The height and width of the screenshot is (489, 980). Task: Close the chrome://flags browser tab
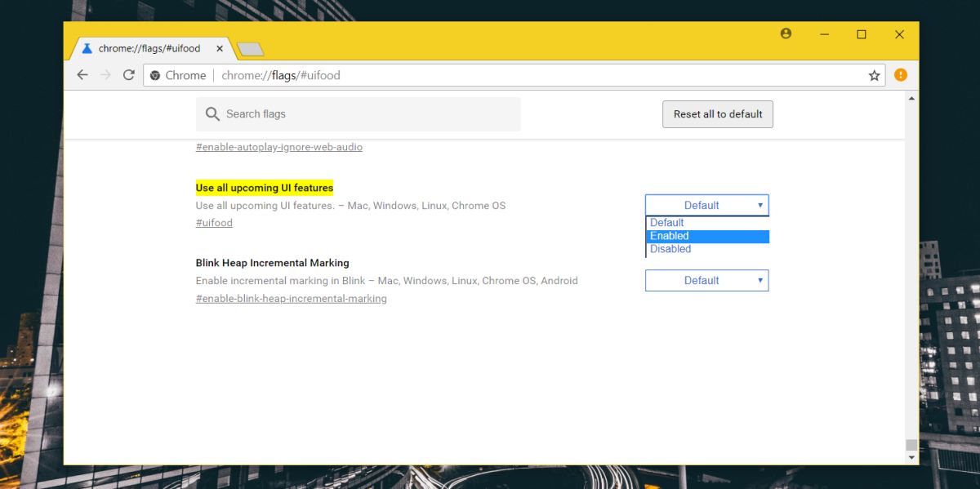click(219, 48)
